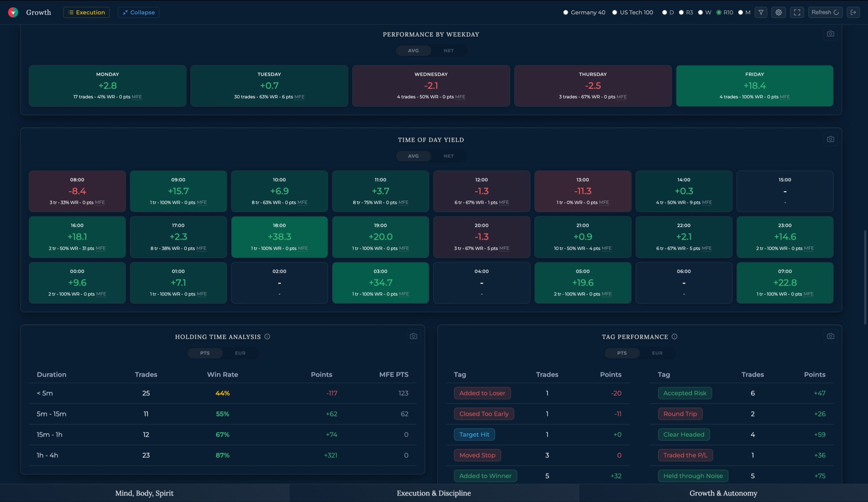
Task: Click the page vertical scrollbar thumb
Action: coord(865,277)
